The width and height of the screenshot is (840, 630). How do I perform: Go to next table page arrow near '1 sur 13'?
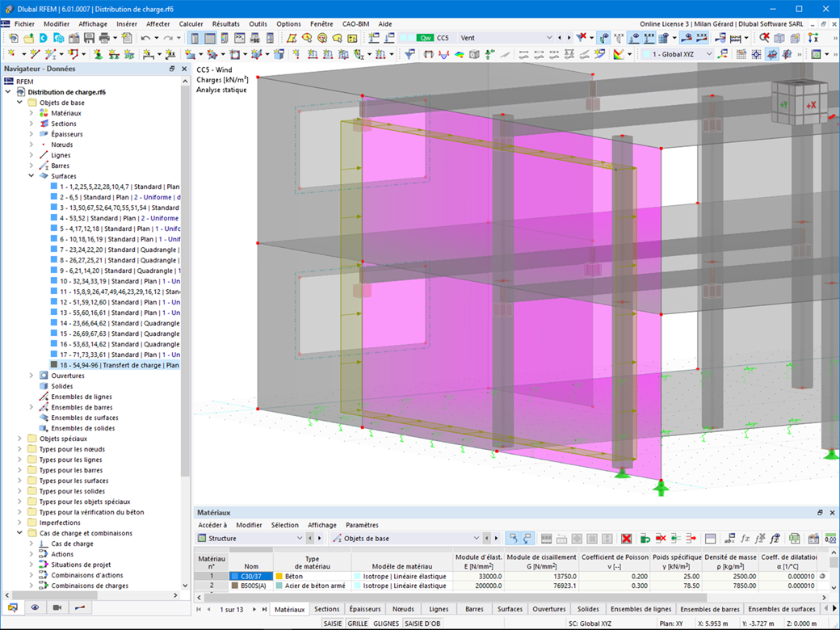click(x=254, y=609)
